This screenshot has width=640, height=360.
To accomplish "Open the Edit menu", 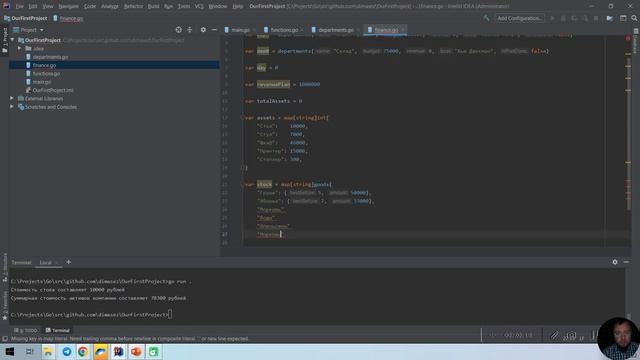I will pos(33,6).
